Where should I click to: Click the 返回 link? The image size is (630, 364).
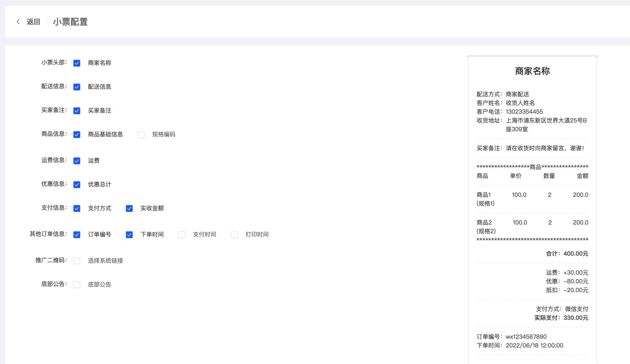click(34, 22)
